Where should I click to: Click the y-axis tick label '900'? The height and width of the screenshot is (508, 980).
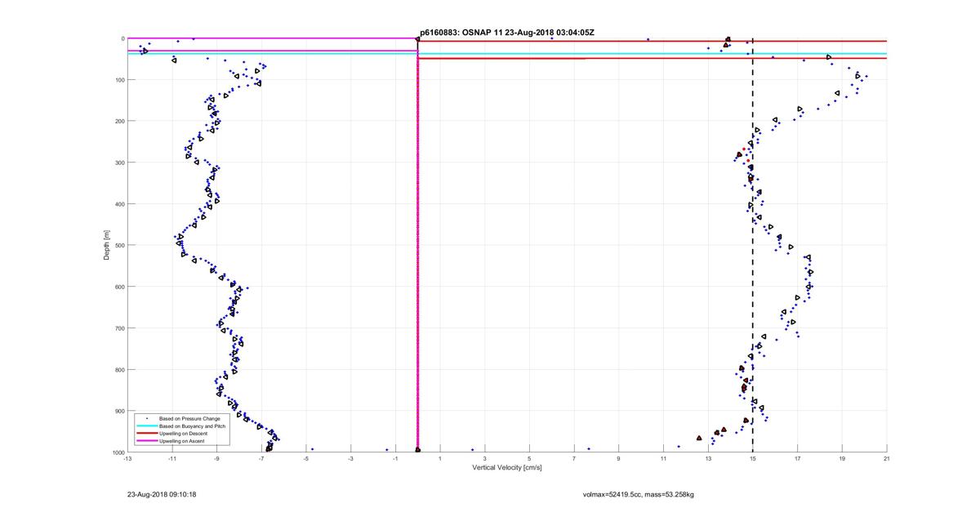119,411
